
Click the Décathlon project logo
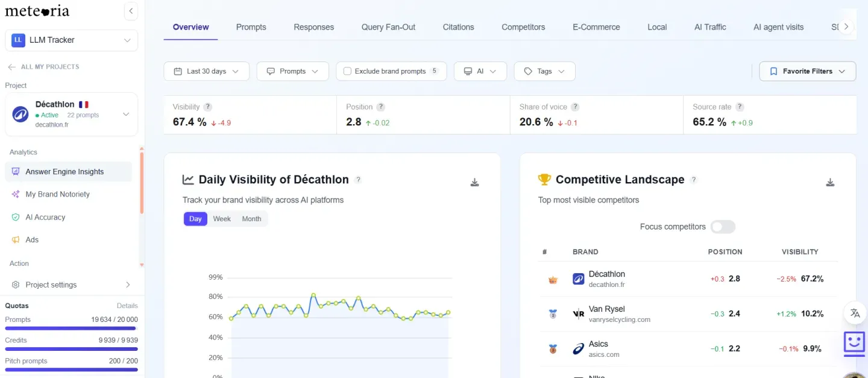pyautogui.click(x=20, y=114)
